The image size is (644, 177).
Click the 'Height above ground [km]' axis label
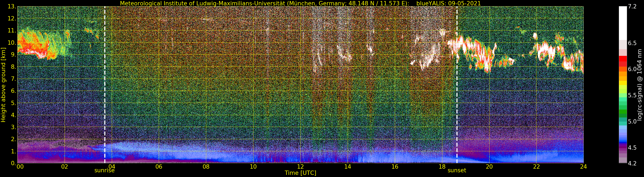(x=3, y=85)
